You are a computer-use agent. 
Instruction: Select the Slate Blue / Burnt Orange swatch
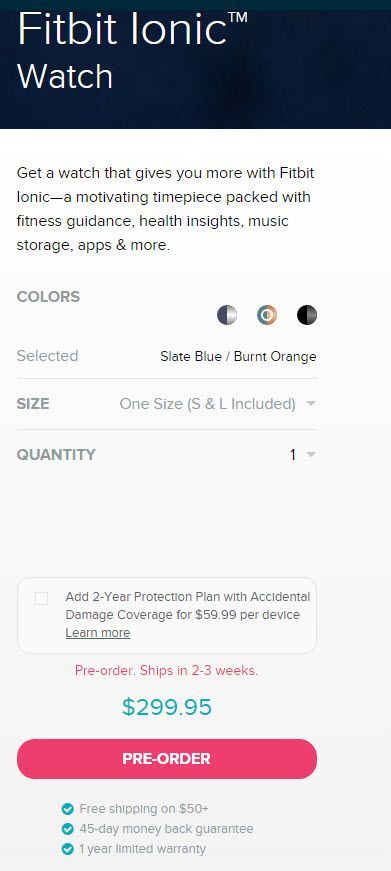pyautogui.click(x=267, y=315)
